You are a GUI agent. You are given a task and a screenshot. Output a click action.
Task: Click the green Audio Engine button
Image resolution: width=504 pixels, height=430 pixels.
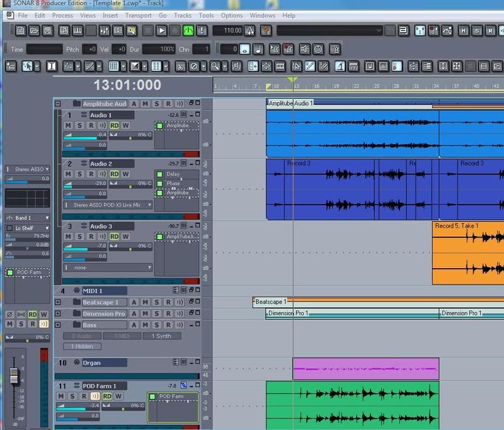188,30
